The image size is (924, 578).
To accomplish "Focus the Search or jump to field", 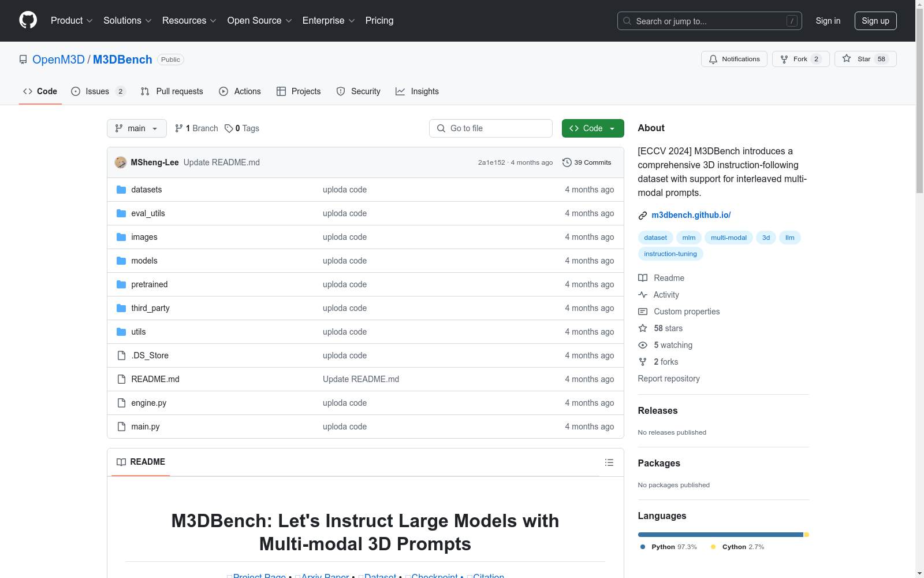I will click(x=710, y=21).
